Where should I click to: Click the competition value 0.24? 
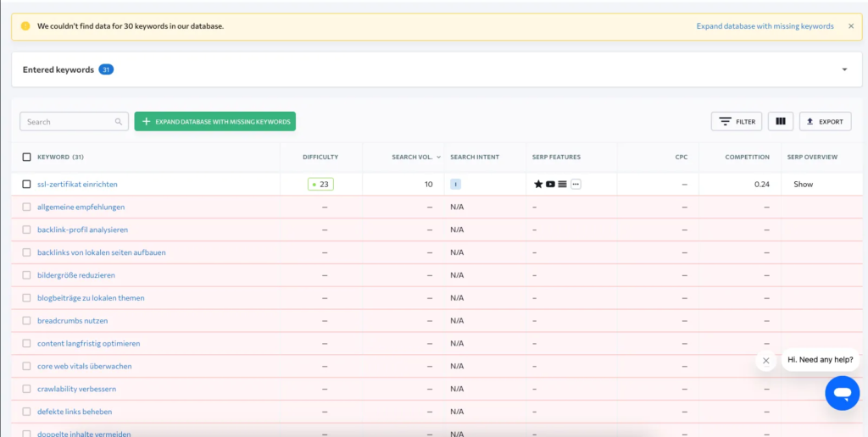pos(762,185)
